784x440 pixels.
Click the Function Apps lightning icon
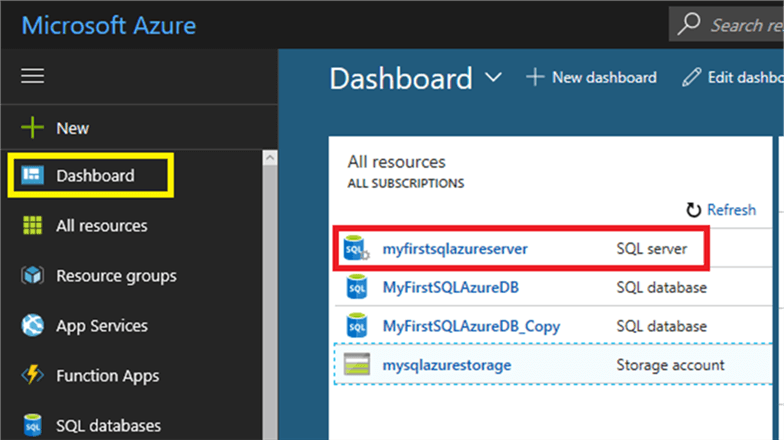(33, 376)
